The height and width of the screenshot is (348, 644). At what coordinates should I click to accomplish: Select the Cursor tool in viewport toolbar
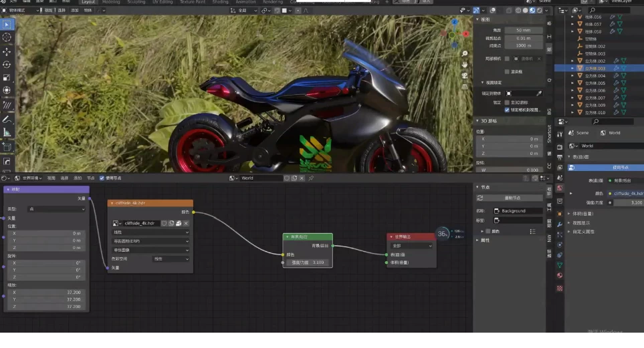click(7, 37)
